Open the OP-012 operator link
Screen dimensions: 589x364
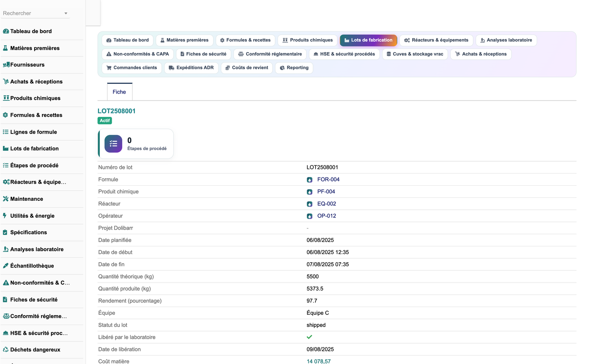click(x=327, y=216)
